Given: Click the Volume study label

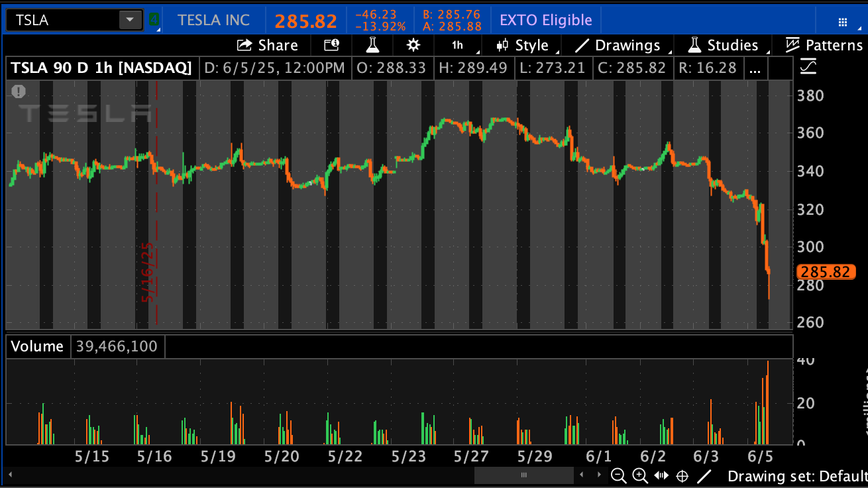Looking at the screenshot, I should [37, 346].
